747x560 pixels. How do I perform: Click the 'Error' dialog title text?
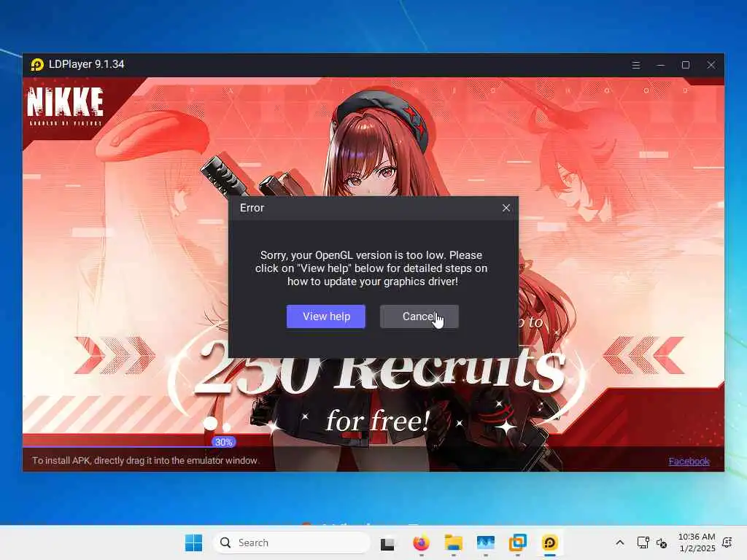coord(252,208)
